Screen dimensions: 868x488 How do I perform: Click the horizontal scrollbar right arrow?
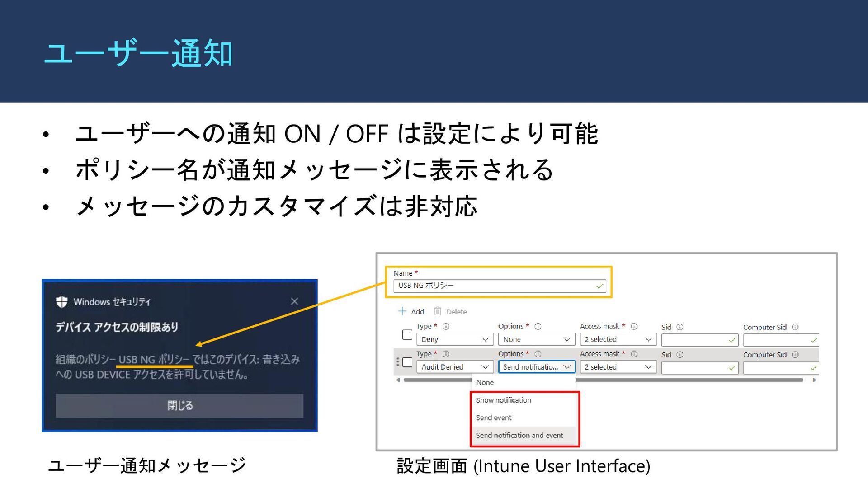(814, 380)
